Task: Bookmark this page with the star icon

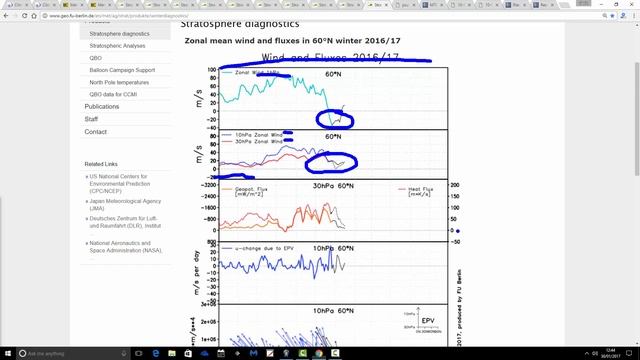Action: click(x=612, y=16)
